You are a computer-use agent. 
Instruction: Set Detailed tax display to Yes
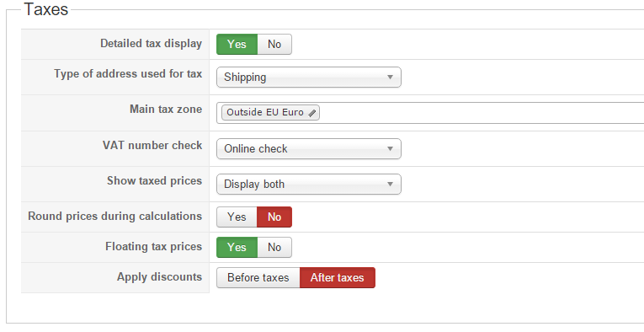pyautogui.click(x=237, y=45)
